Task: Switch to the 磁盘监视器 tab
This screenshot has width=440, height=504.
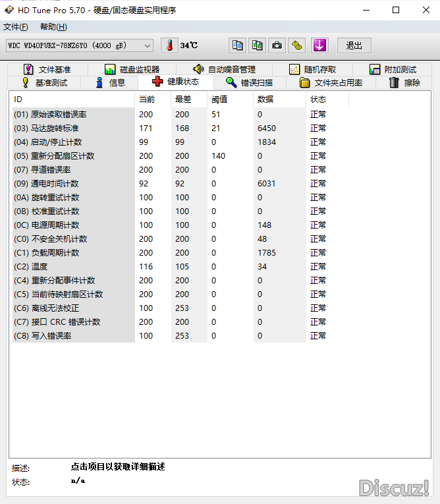Action: 132,69
